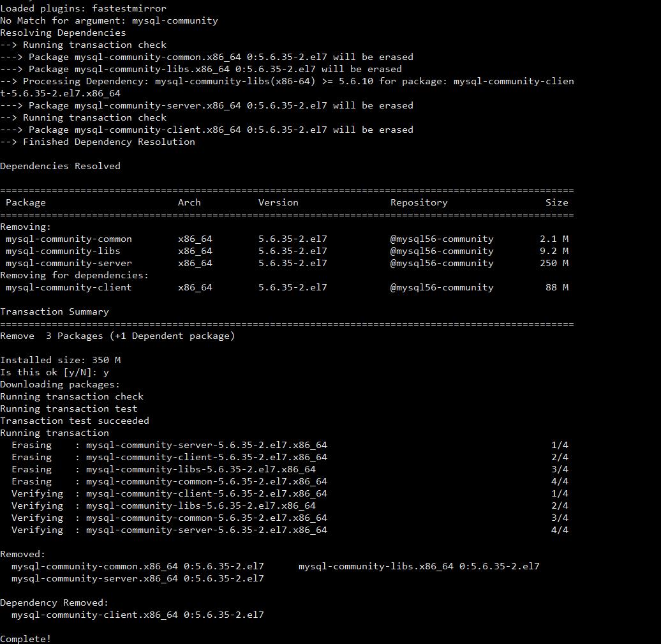
Task: Click the "Installed size: 350 M" line
Action: [60, 360]
